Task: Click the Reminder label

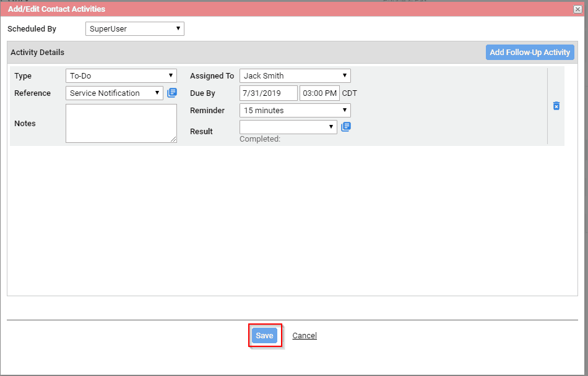Action: click(x=207, y=111)
